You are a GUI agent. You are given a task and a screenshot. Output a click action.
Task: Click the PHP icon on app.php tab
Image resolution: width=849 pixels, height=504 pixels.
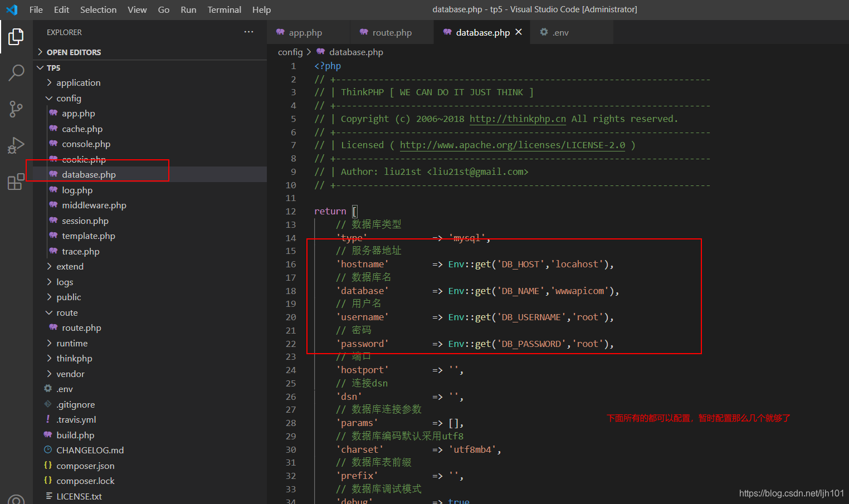(280, 32)
